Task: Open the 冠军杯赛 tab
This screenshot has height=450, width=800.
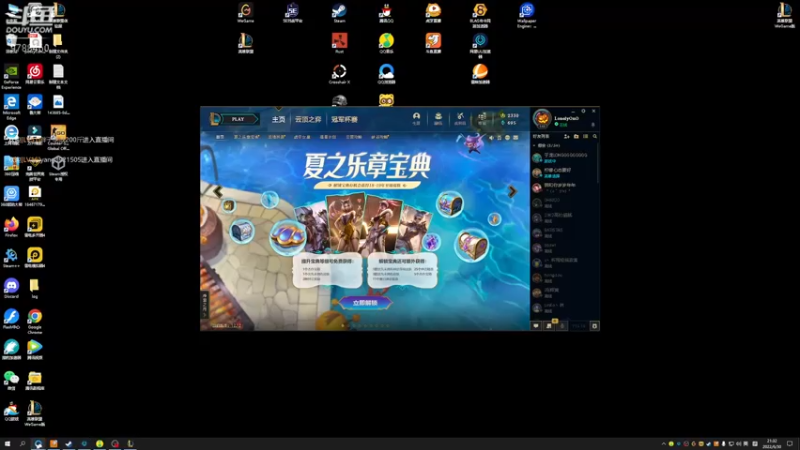Action: coord(344,119)
